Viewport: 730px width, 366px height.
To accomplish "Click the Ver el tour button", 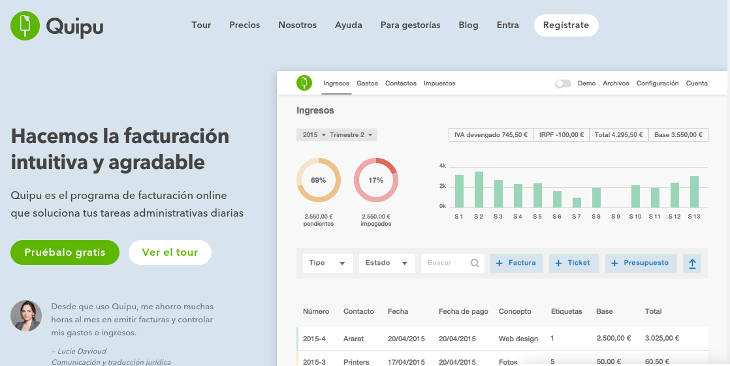I will [x=170, y=252].
